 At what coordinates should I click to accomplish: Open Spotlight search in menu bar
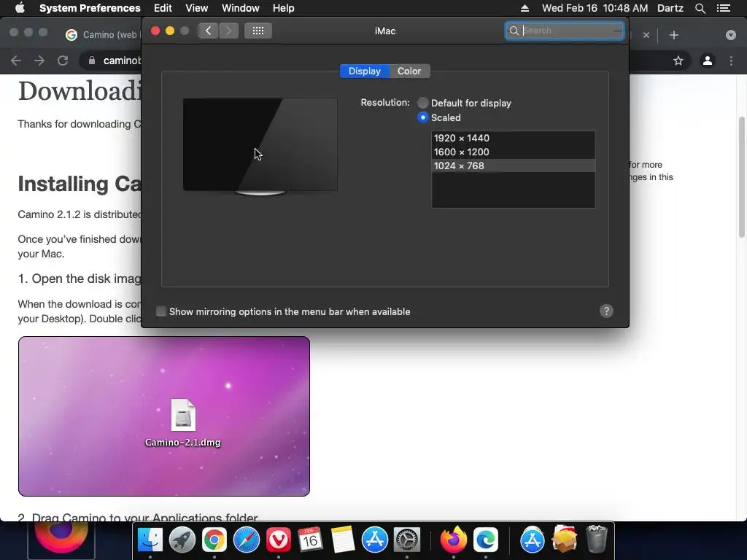700,8
